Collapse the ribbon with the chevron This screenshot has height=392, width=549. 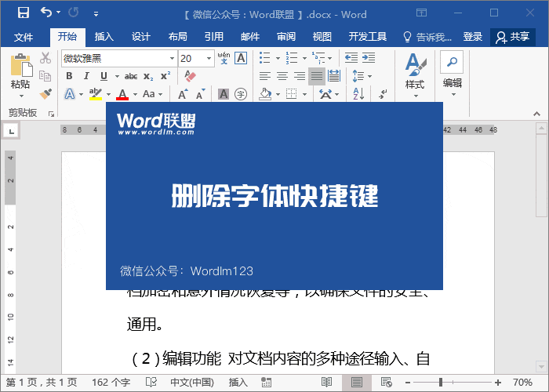pyautogui.click(x=536, y=114)
